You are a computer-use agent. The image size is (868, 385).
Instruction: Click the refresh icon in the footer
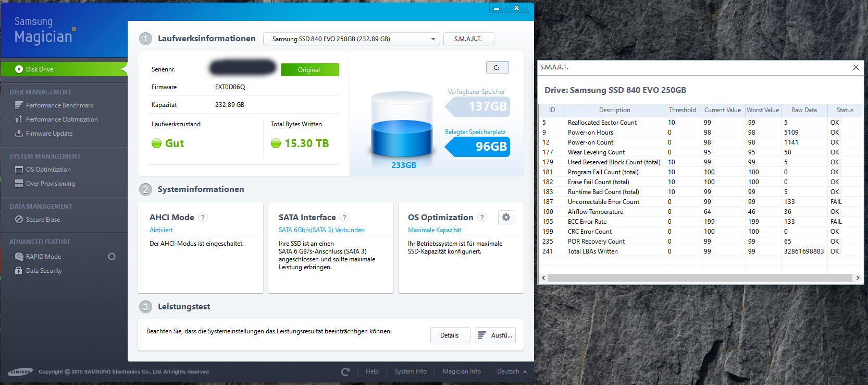pyautogui.click(x=345, y=371)
